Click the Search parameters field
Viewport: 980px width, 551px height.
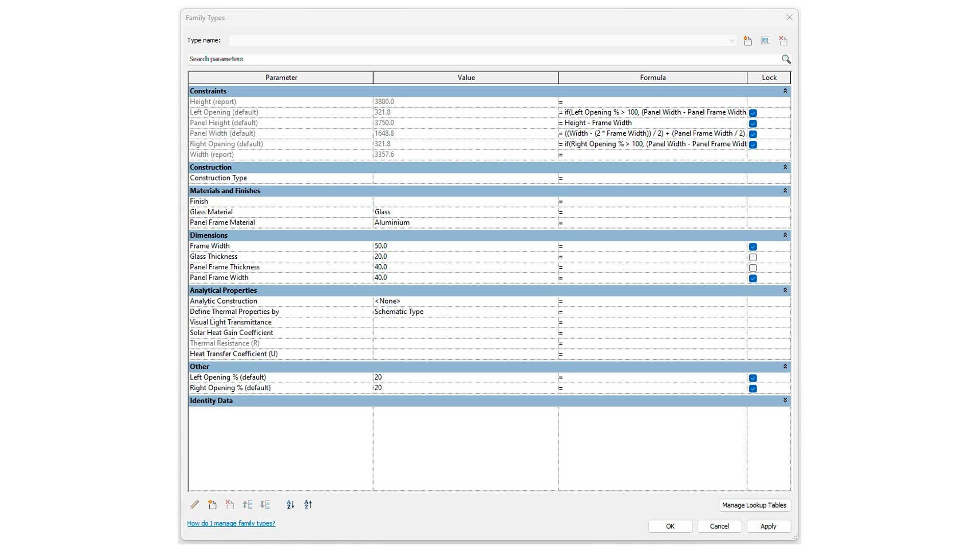coord(480,59)
